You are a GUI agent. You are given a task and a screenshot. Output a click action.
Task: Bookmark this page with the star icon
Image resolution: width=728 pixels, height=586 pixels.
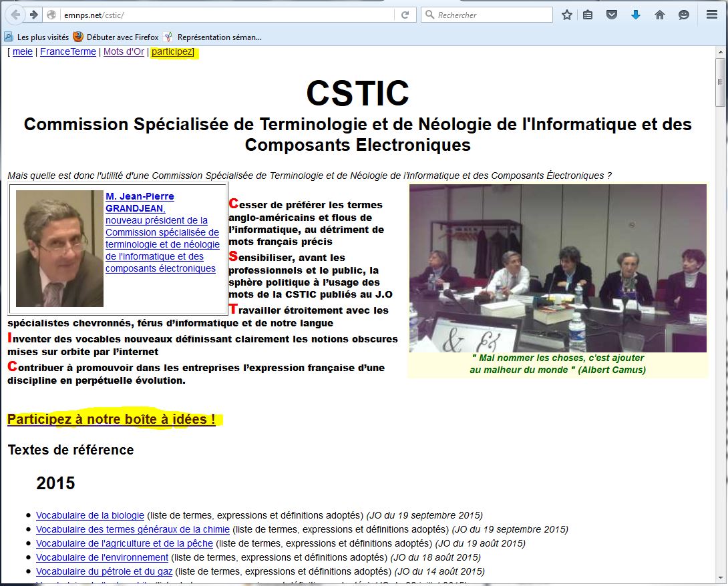pos(567,15)
